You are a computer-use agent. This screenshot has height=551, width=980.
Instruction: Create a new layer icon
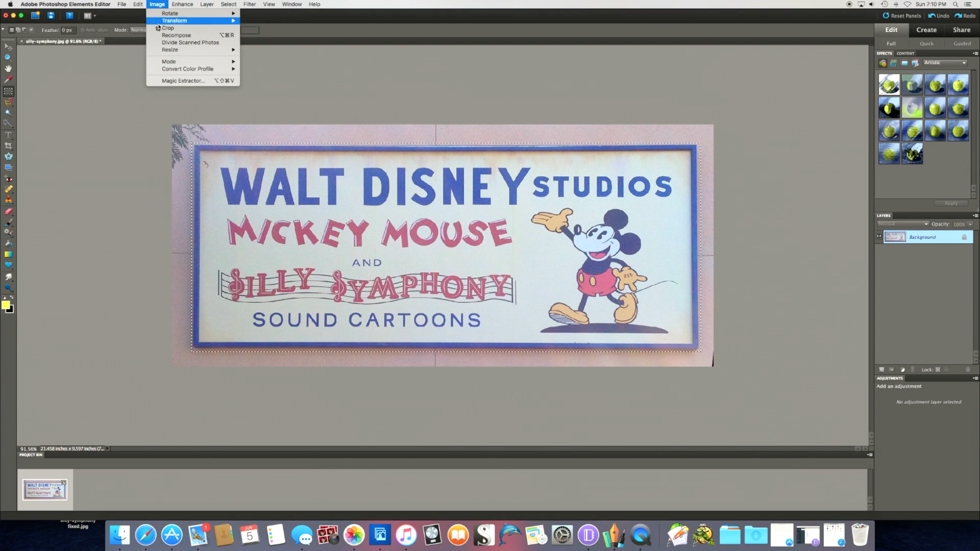point(882,370)
